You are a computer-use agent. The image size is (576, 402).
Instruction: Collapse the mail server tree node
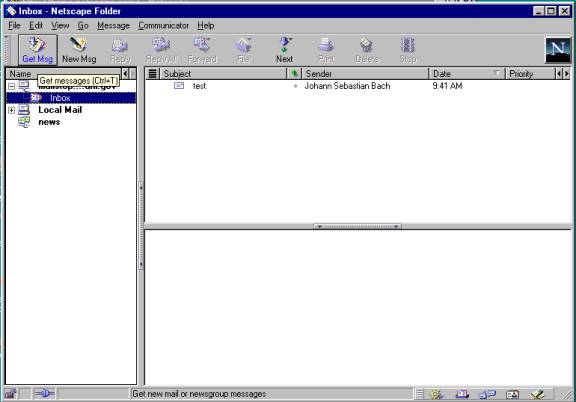click(11, 86)
